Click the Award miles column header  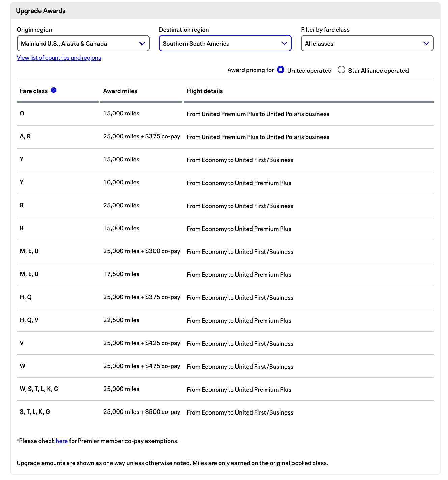120,91
